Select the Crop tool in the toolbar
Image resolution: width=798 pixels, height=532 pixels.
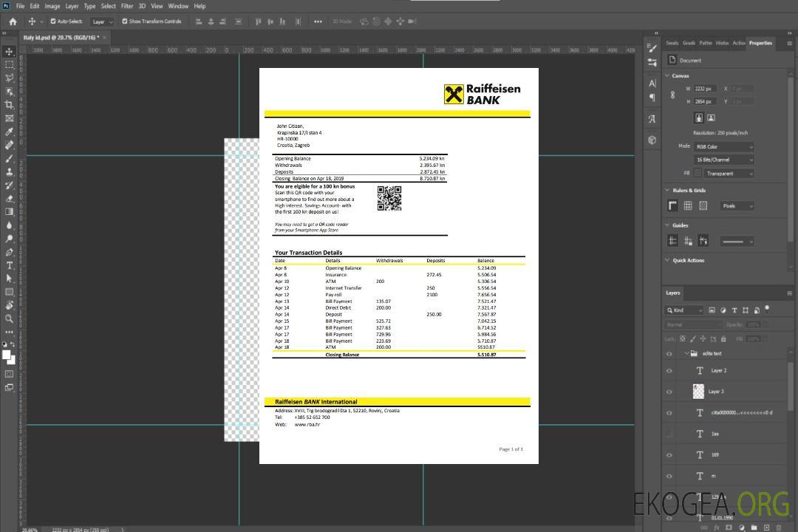(9, 105)
